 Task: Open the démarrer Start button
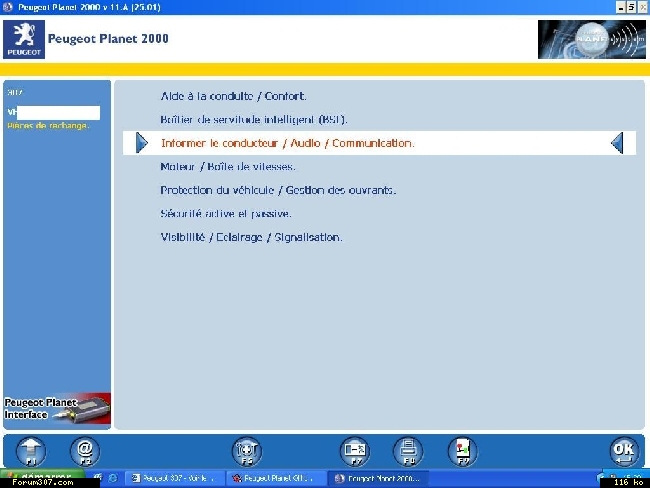43,476
